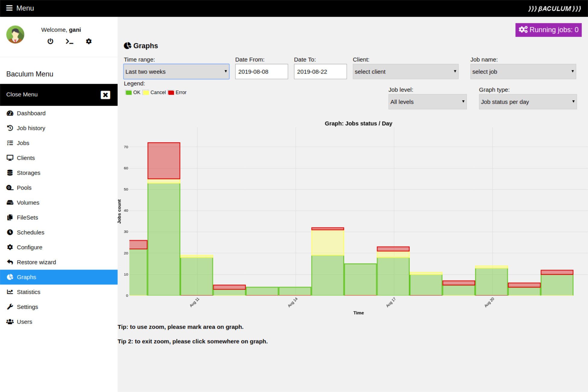This screenshot has height=392, width=588.
Task: Click the Date To field
Action: pos(320,72)
